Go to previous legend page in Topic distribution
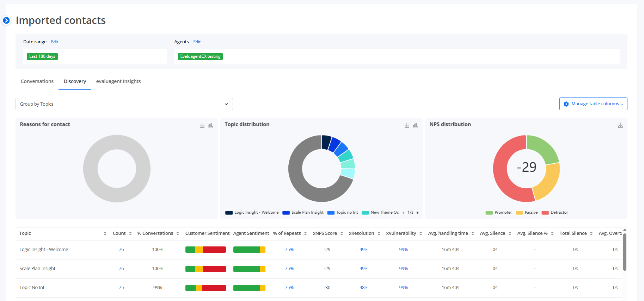The height and width of the screenshot is (301, 644). [x=403, y=213]
